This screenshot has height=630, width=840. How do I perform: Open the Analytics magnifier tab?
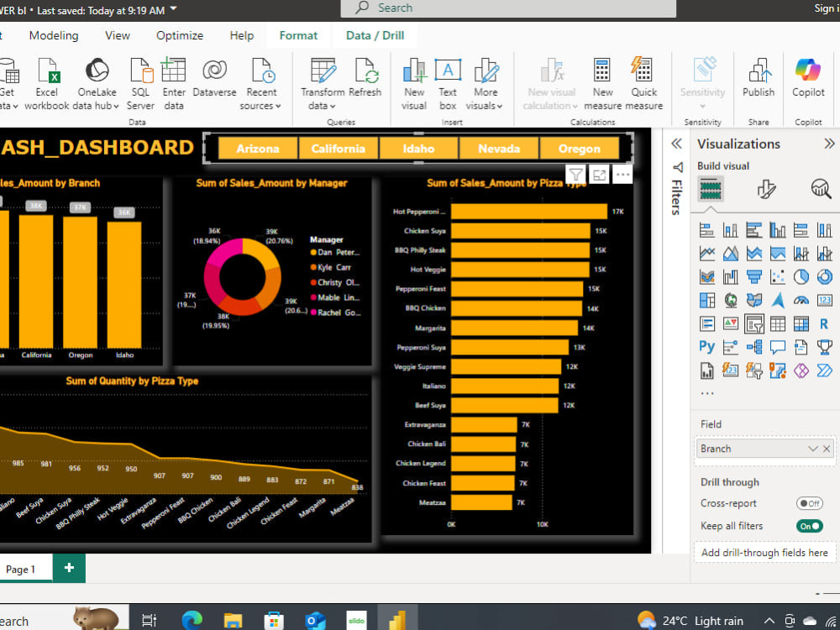point(821,188)
